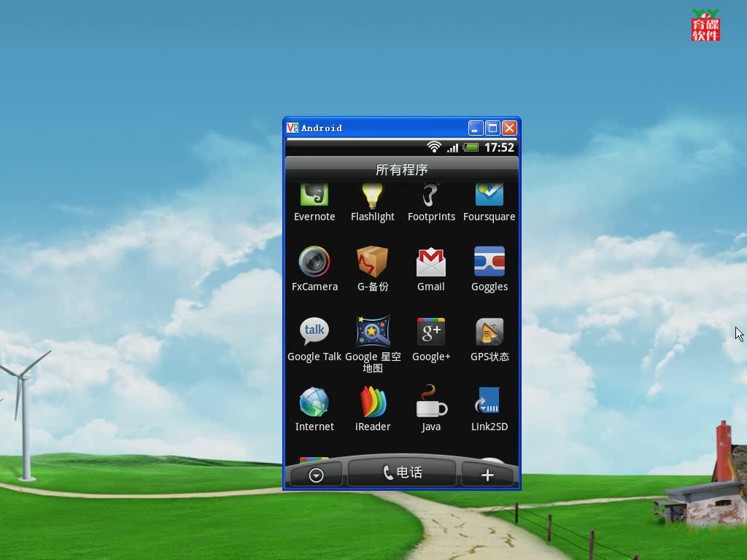Viewport: 747px width, 560px height.
Task: Launch the Flashlight app
Action: point(373,203)
